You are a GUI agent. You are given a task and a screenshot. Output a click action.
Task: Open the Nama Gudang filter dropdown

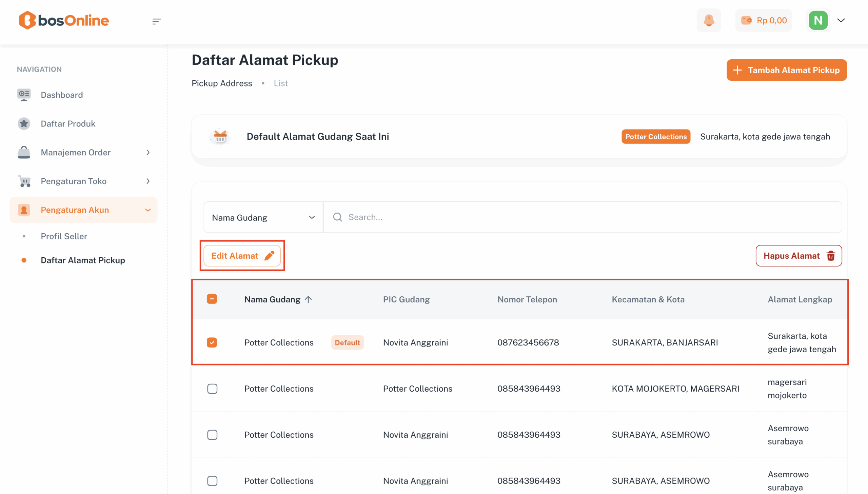pyautogui.click(x=263, y=217)
